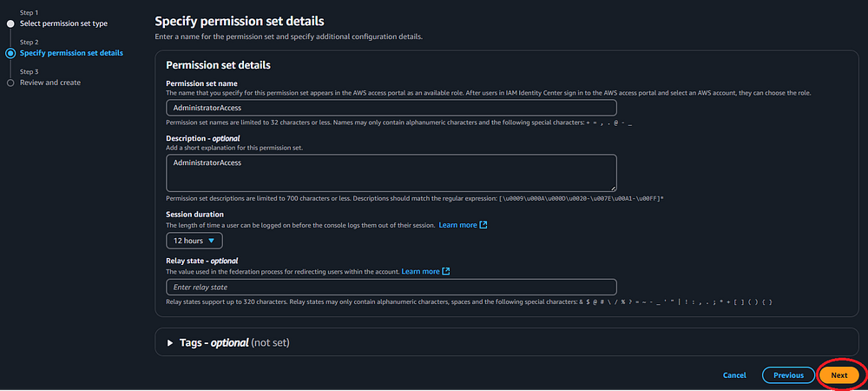Click the Previous button
Viewport: 868px width, 391px height.
pyautogui.click(x=788, y=375)
